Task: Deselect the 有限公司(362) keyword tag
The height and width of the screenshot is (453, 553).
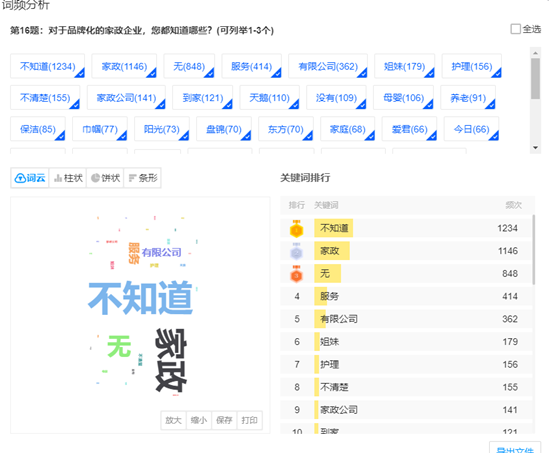Action: pyautogui.click(x=328, y=66)
